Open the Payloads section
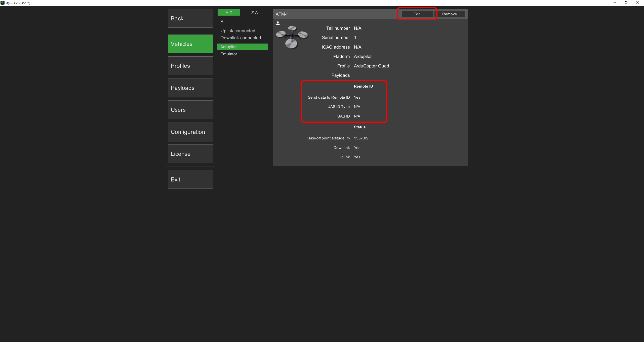The image size is (644, 342). [x=190, y=88]
